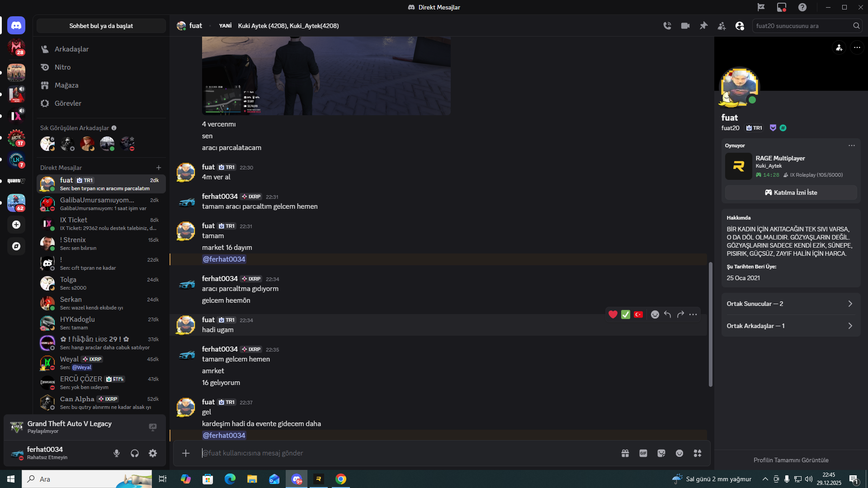868x488 pixels.
Task: Add a server with plus button
Action: (16, 225)
